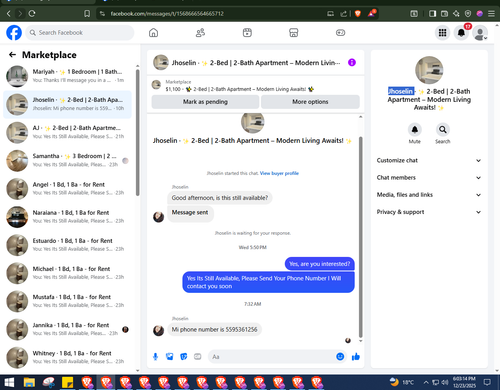Open the purple conversation information icon

pyautogui.click(x=352, y=62)
